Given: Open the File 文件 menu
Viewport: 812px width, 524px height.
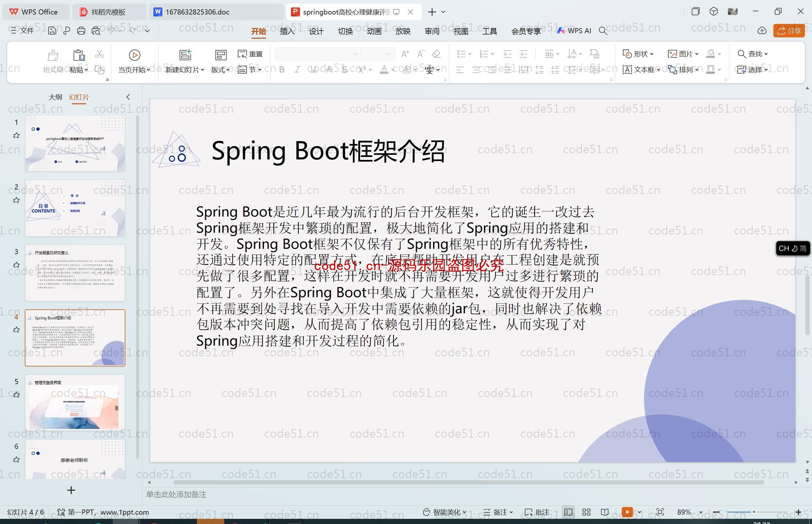Looking at the screenshot, I should 23,31.
